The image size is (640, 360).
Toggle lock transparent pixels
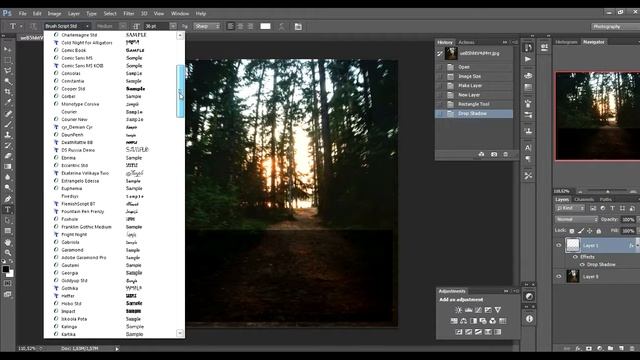tap(572, 231)
